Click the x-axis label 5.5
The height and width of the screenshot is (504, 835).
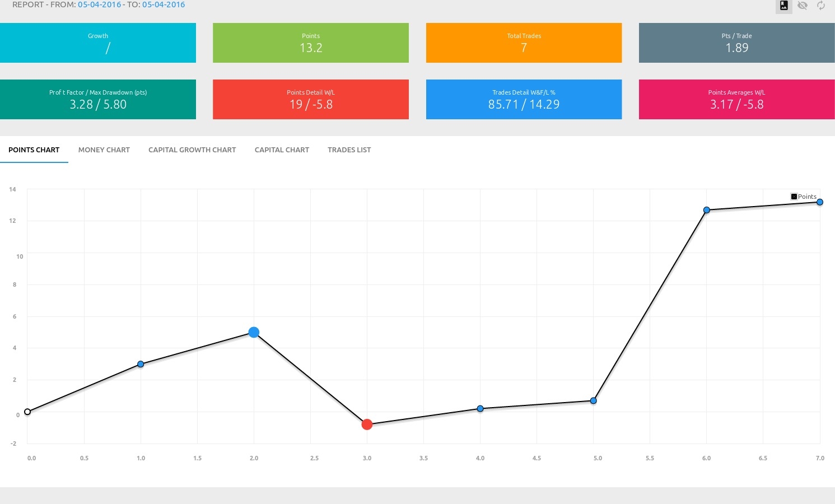pyautogui.click(x=650, y=458)
